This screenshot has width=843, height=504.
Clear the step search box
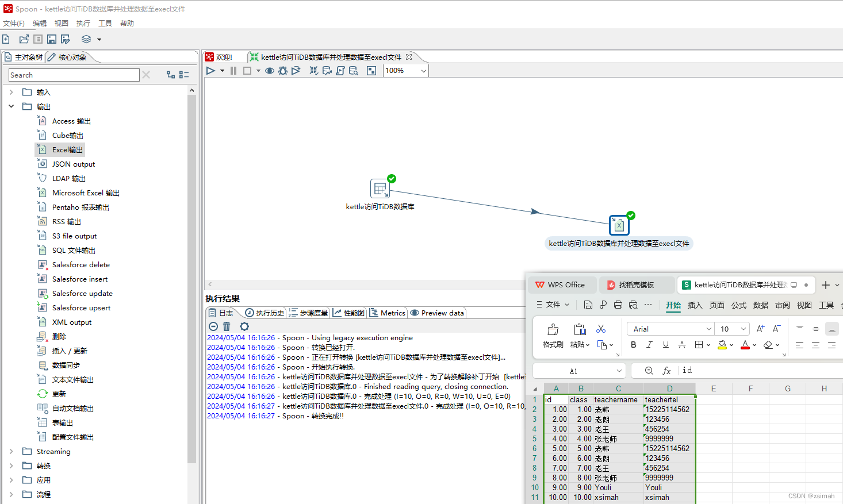(x=146, y=75)
